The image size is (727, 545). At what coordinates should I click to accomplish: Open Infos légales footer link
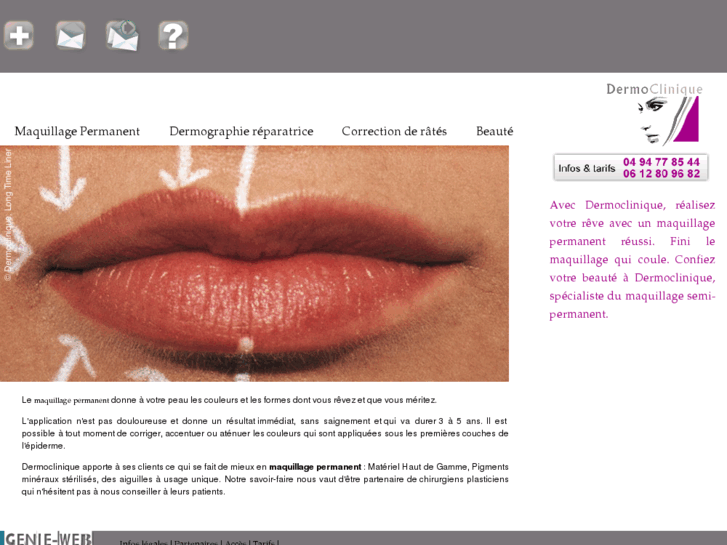[x=143, y=542]
